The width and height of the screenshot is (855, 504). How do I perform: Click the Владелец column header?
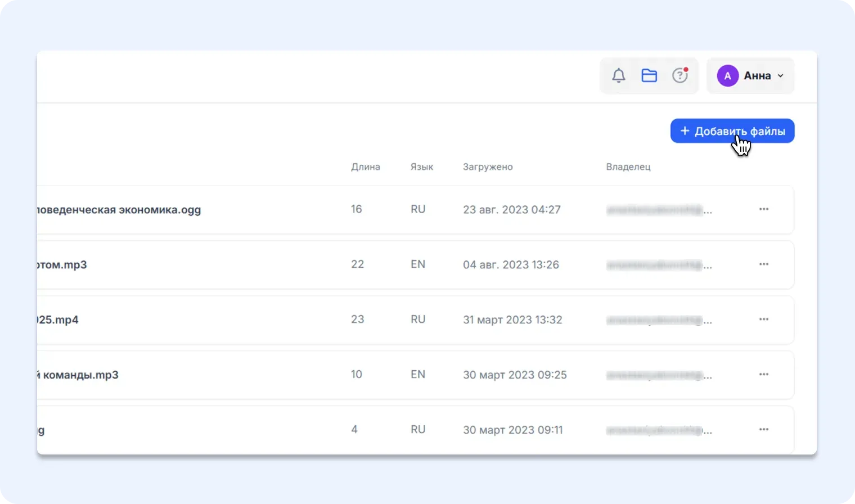(628, 166)
